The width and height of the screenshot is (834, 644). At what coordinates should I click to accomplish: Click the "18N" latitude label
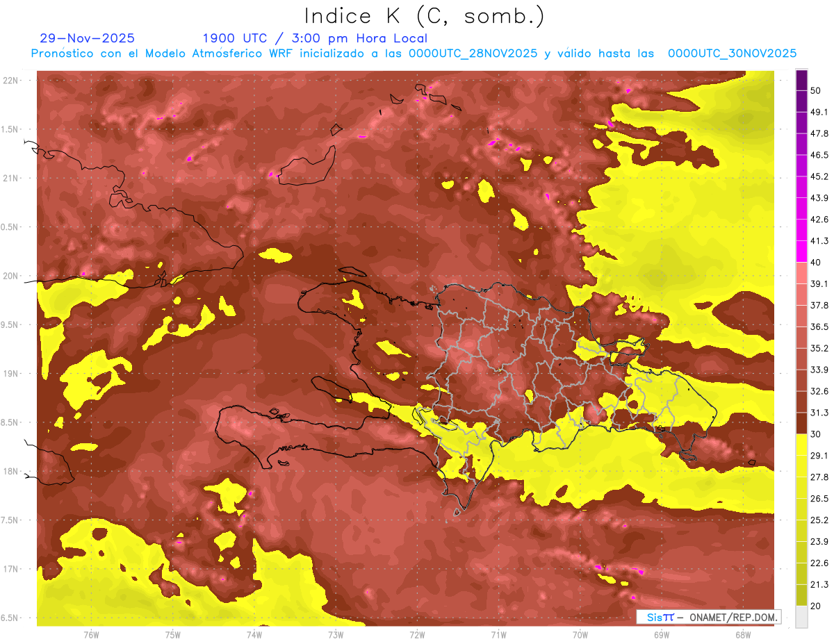[11, 471]
